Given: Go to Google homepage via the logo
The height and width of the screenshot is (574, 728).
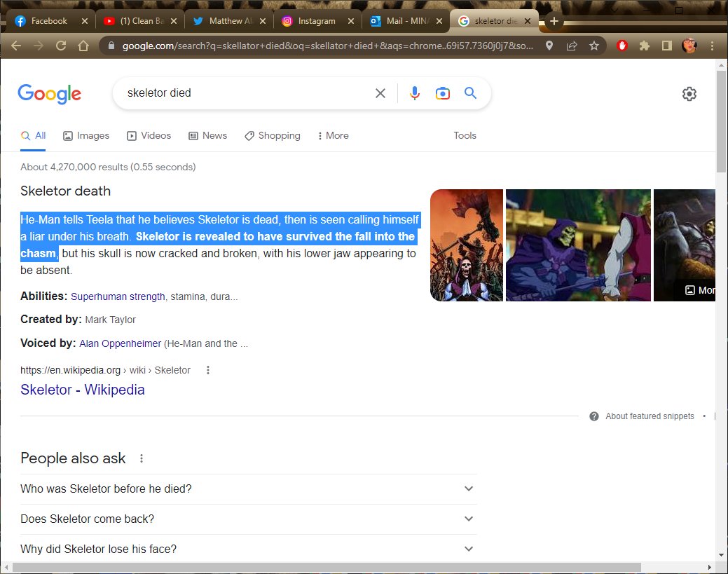Looking at the screenshot, I should pos(50,94).
